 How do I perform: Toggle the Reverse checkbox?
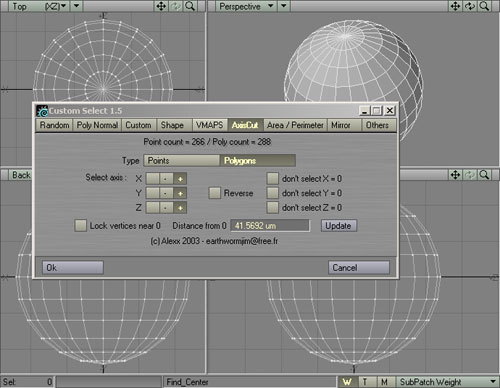[215, 193]
